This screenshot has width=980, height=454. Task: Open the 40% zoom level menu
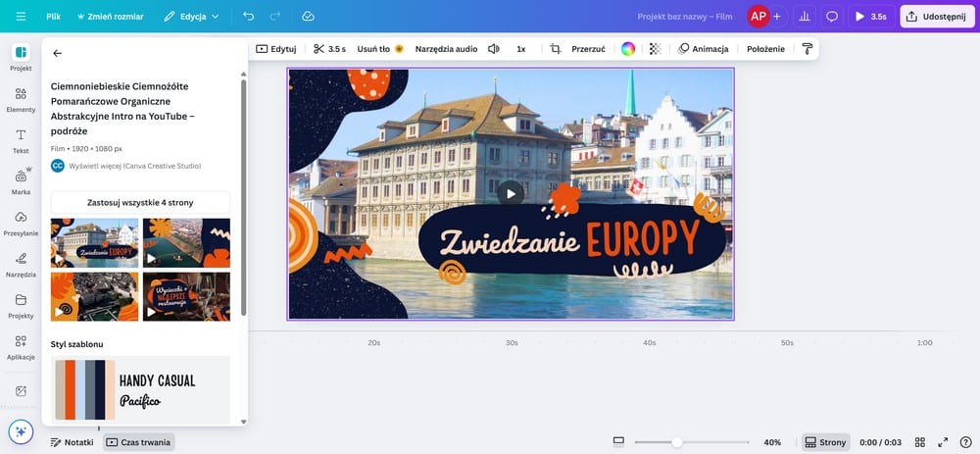tap(772, 442)
